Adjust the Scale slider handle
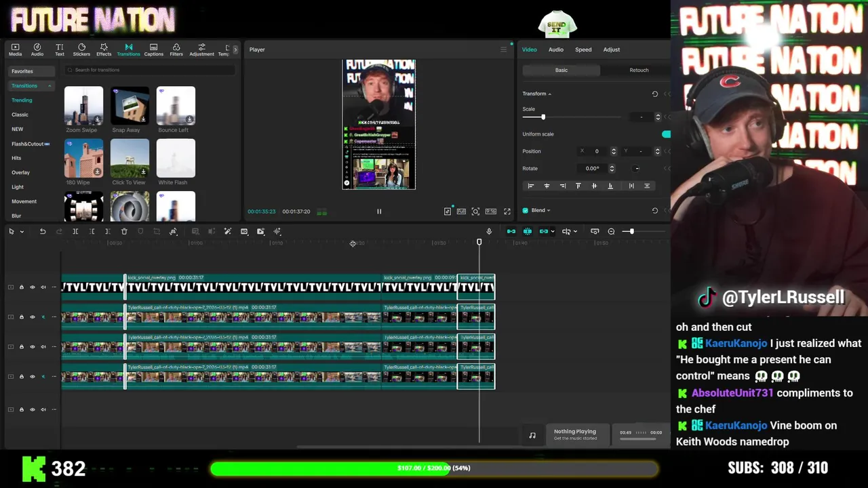The width and height of the screenshot is (868, 488). tap(542, 117)
